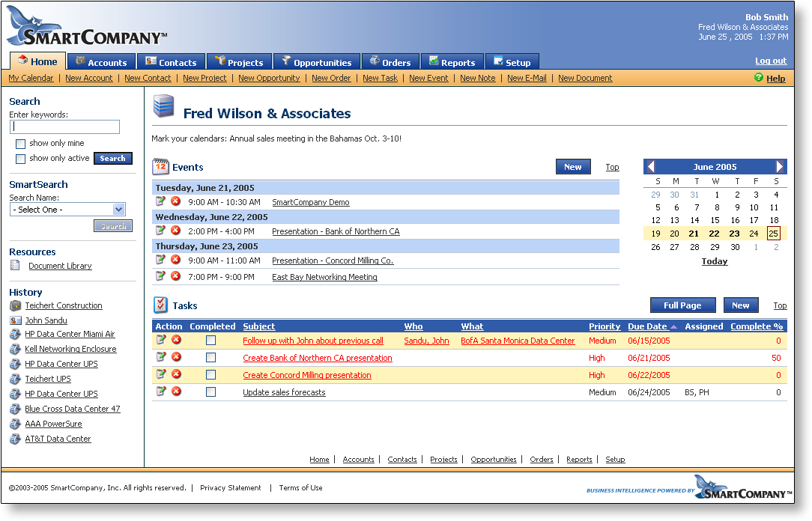Screen dimensions: 812x521
Task: Edit the Bank of Northern CA presentation event
Action: coord(160,231)
